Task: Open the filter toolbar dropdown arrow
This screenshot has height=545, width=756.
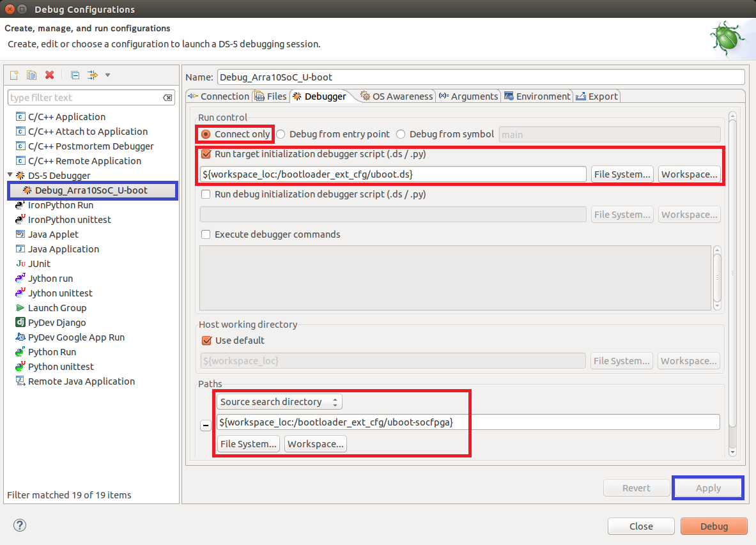Action: pos(107,75)
